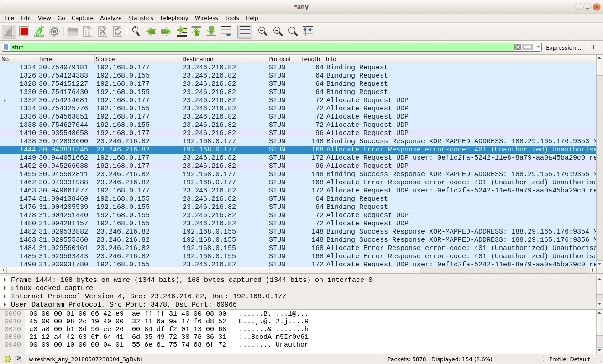The width and height of the screenshot is (603, 364).
Task: Expand Internet Protocol Version 4 details
Action: (5, 296)
